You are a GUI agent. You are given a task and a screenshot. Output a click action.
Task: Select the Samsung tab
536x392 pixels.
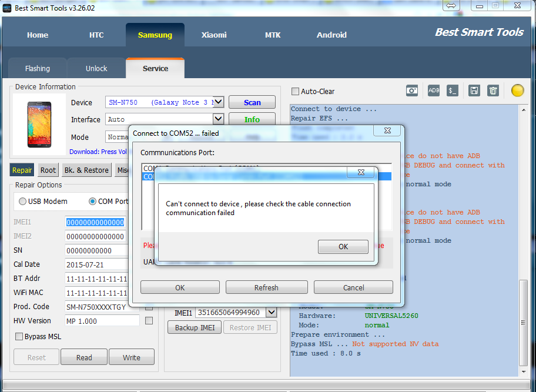155,35
